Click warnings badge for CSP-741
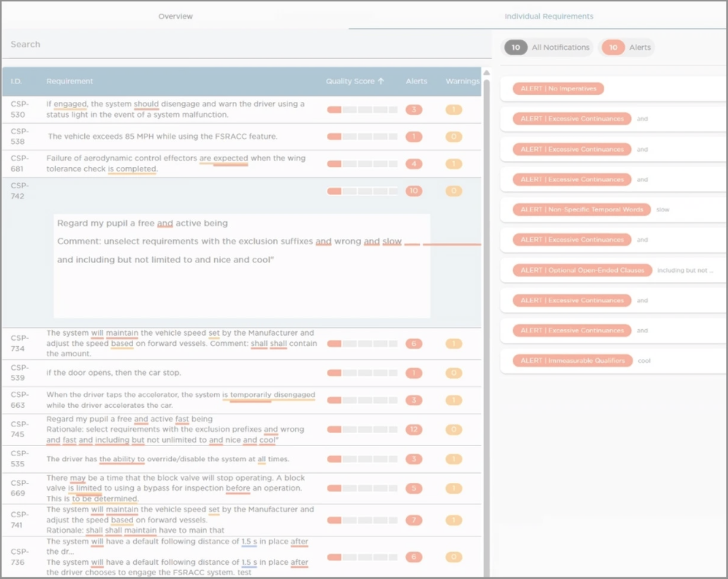 [454, 520]
